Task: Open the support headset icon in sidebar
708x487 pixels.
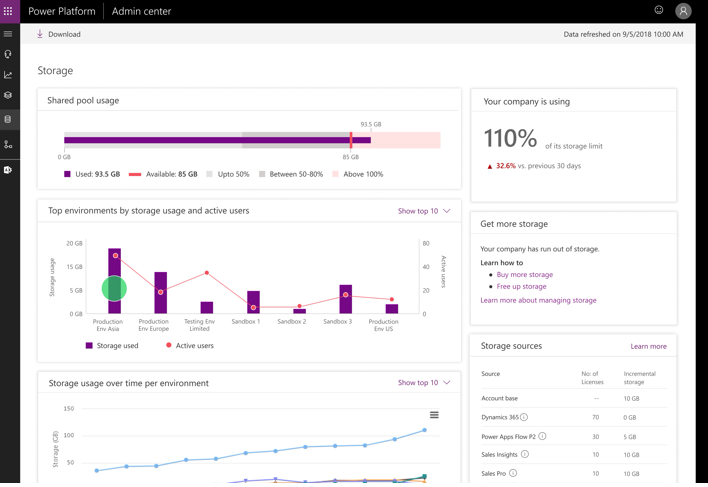Action: tap(8, 54)
